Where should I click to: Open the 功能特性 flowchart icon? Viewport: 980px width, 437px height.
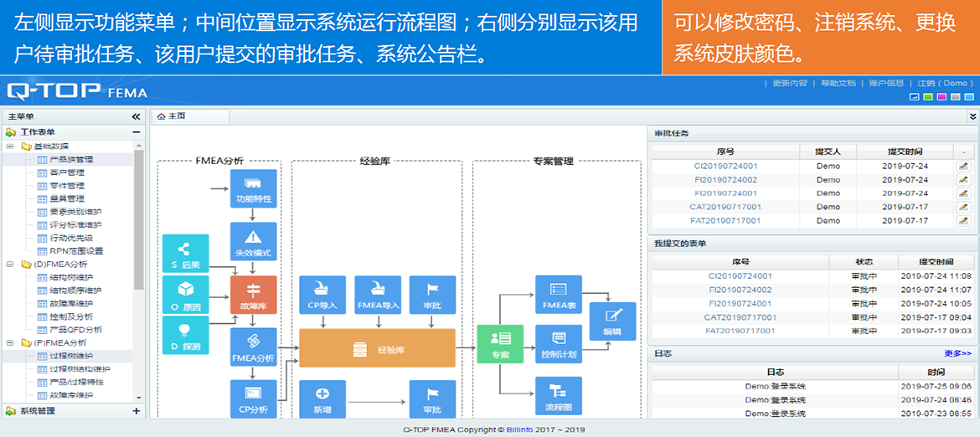pyautogui.click(x=253, y=188)
